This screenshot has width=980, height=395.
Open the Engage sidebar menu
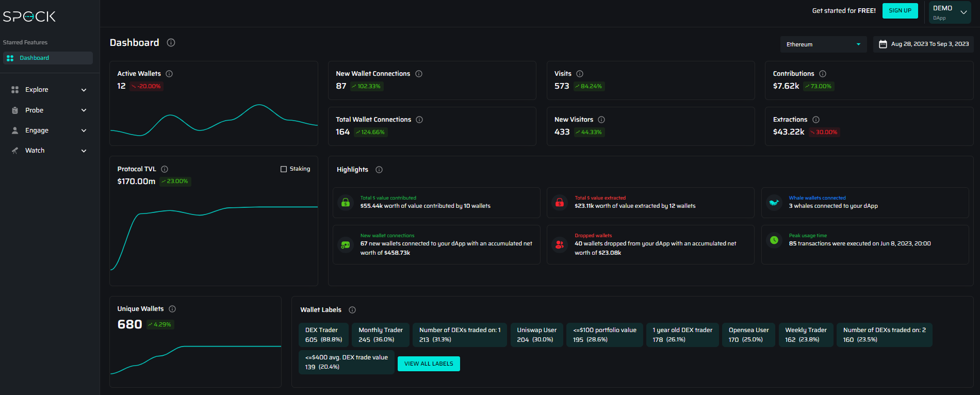pyautogui.click(x=49, y=130)
